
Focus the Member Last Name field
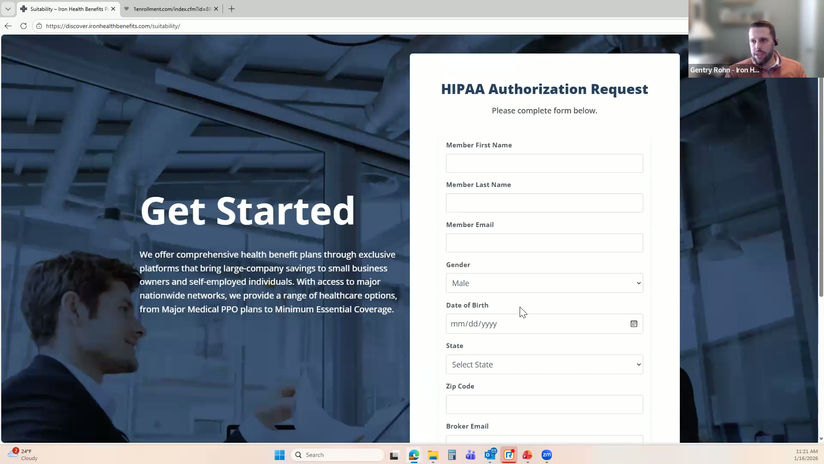click(544, 203)
